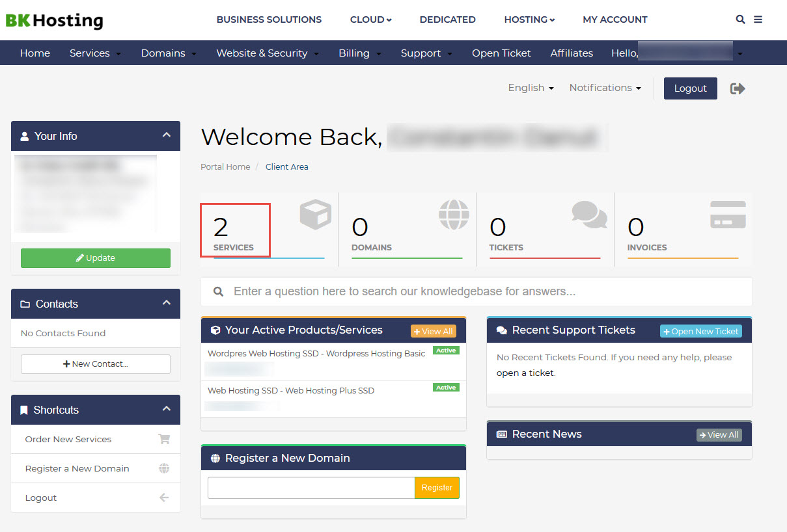This screenshot has height=532, width=787.
Task: Open the Wordpress Hosting Basic service row
Action: click(x=333, y=362)
